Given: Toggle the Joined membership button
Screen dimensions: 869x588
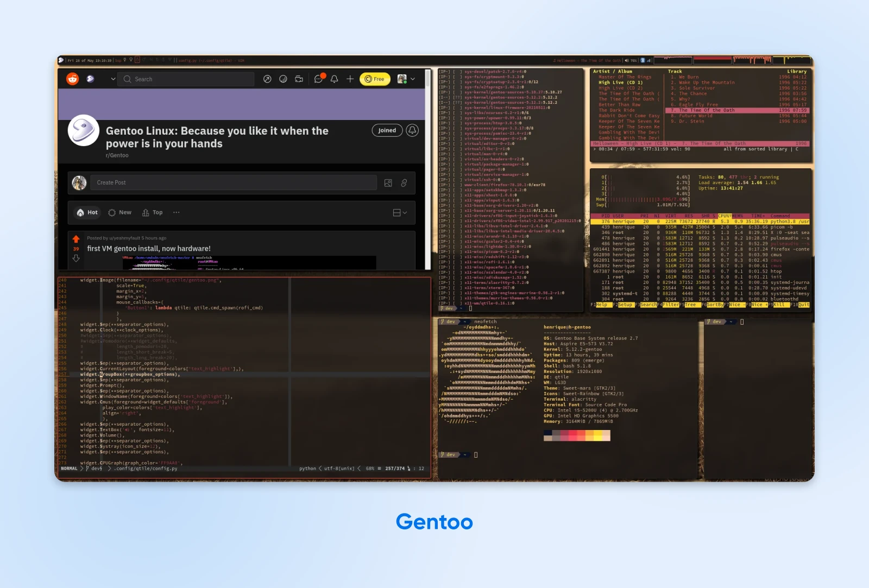Looking at the screenshot, I should [x=387, y=130].
